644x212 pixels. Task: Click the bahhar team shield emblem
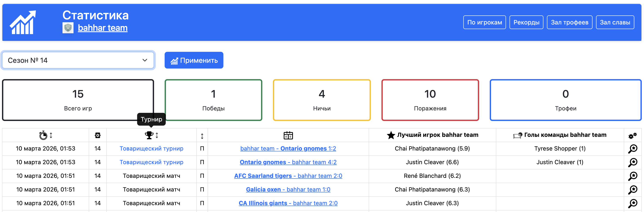coord(68,28)
